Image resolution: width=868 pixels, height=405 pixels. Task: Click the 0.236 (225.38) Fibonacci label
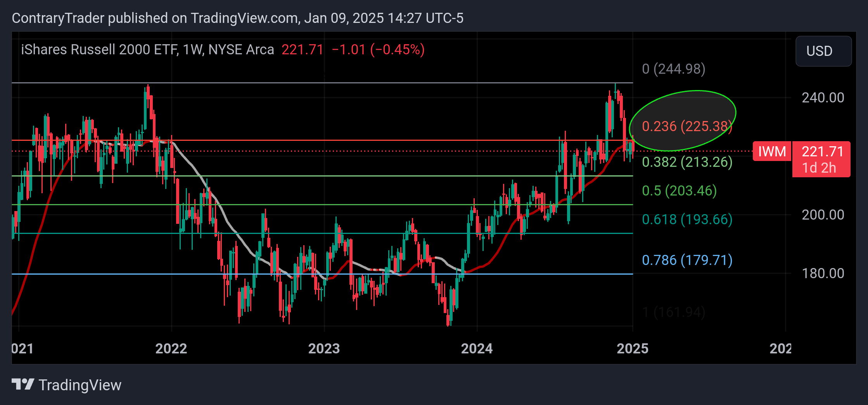[687, 126]
